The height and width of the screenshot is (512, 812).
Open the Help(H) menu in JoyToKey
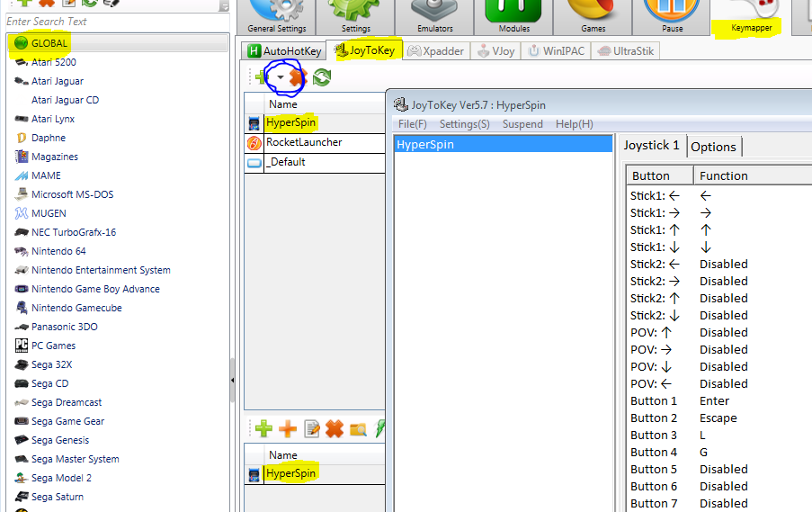pyautogui.click(x=575, y=124)
